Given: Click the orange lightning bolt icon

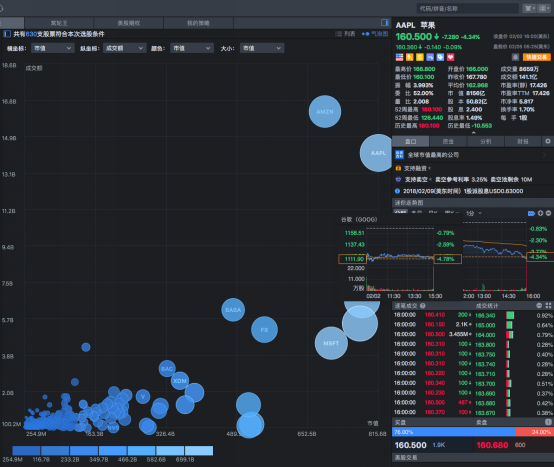Looking at the screenshot, I should (409, 57).
